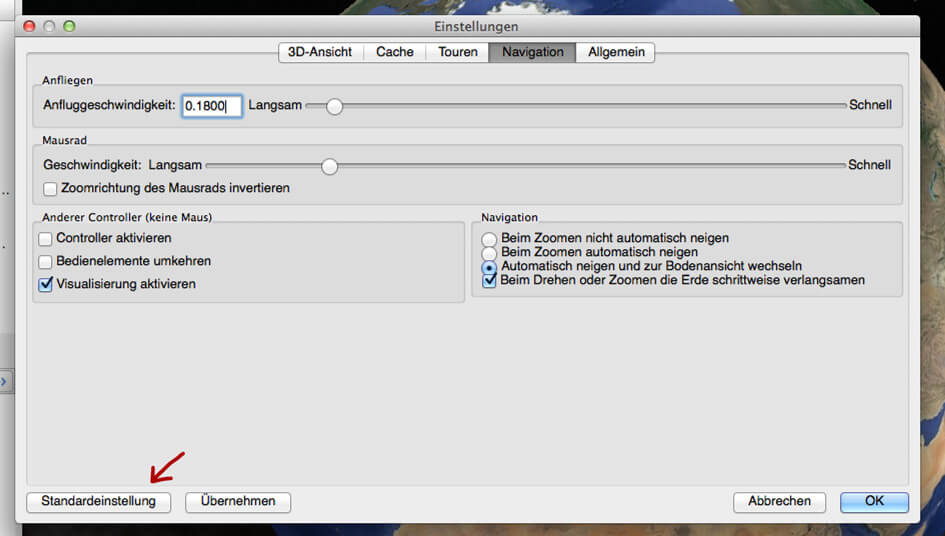Select Beim Zoomen automatisch neigen
This screenshot has width=945, height=536.
coord(489,253)
